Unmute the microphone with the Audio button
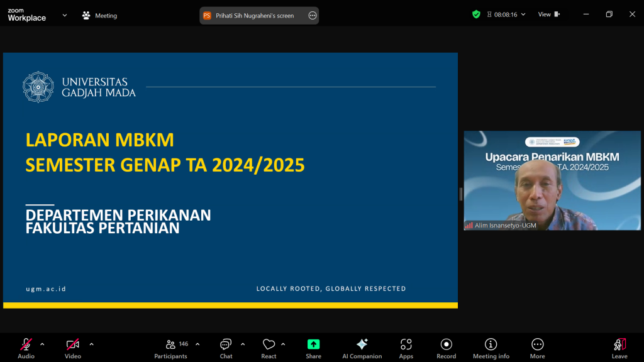This screenshot has width=644, height=362. click(x=26, y=348)
